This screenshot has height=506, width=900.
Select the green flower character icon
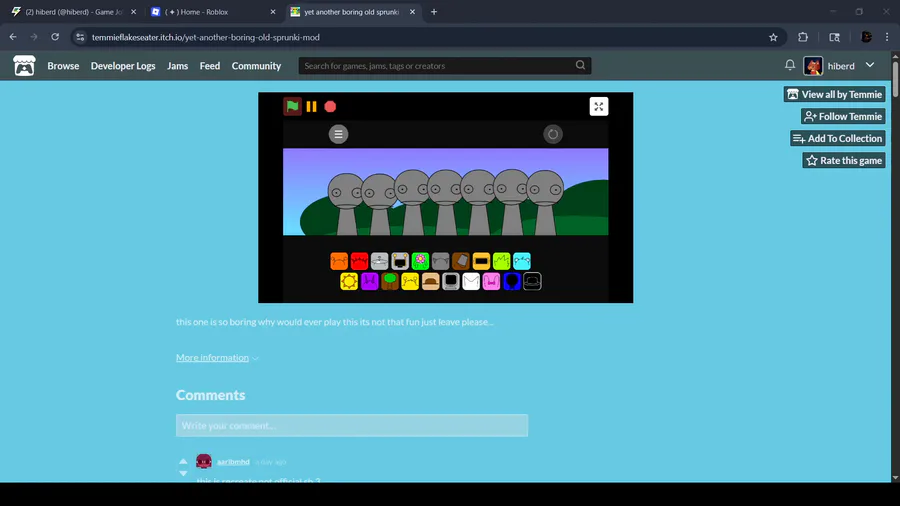(420, 261)
